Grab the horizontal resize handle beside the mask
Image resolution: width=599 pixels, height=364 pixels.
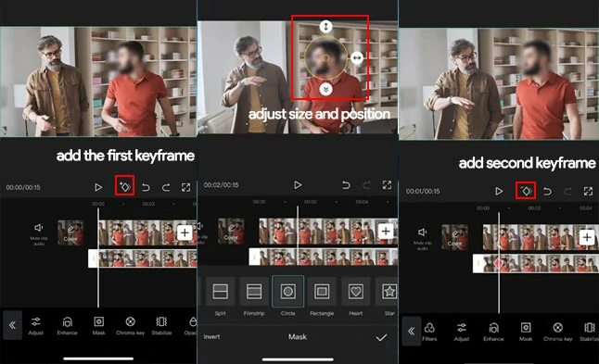pyautogui.click(x=357, y=58)
